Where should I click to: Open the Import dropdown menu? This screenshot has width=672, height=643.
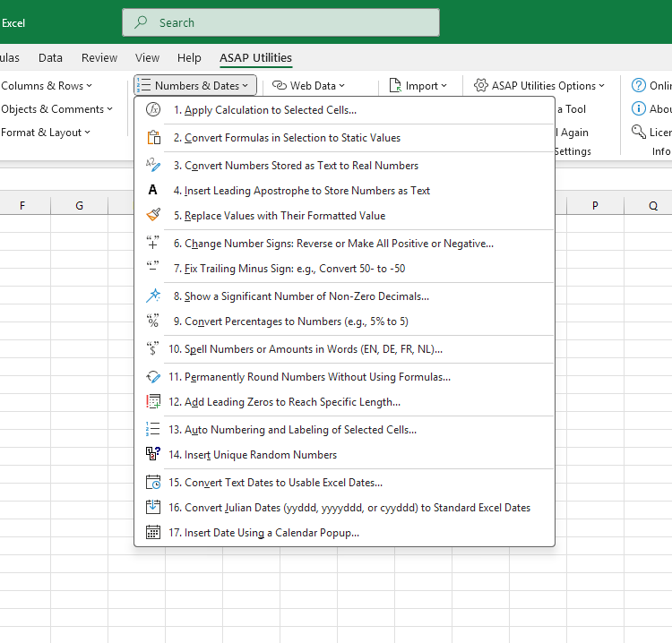point(418,86)
